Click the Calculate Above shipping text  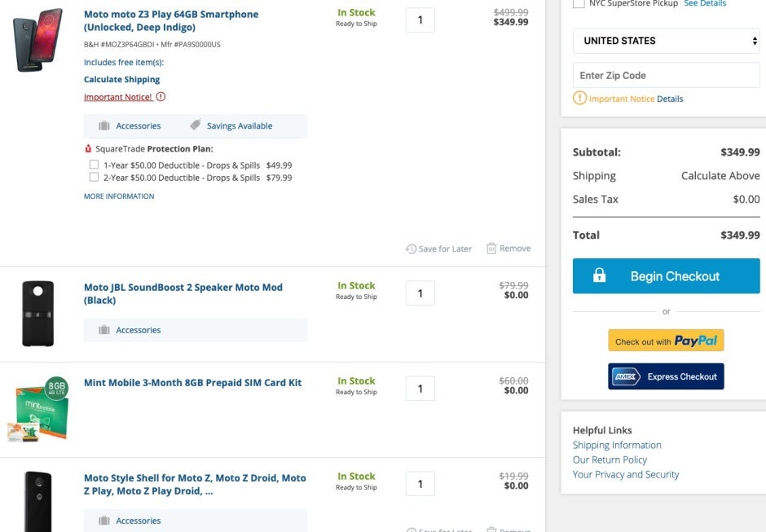(720, 175)
